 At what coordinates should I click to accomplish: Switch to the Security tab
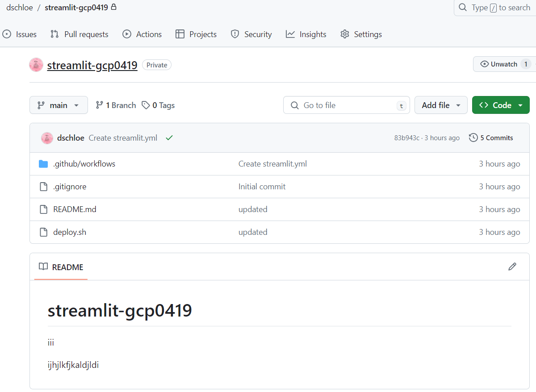(x=251, y=34)
